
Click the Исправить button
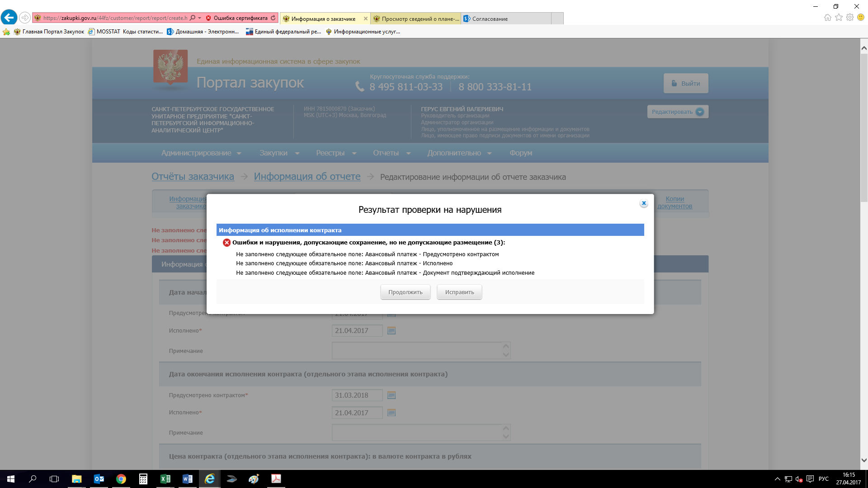(x=459, y=292)
